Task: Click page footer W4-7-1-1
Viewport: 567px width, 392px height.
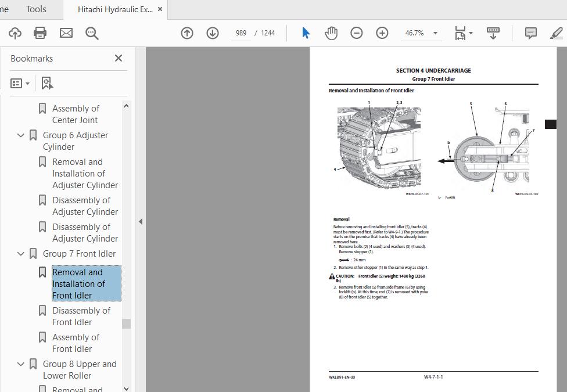Action: click(433, 377)
